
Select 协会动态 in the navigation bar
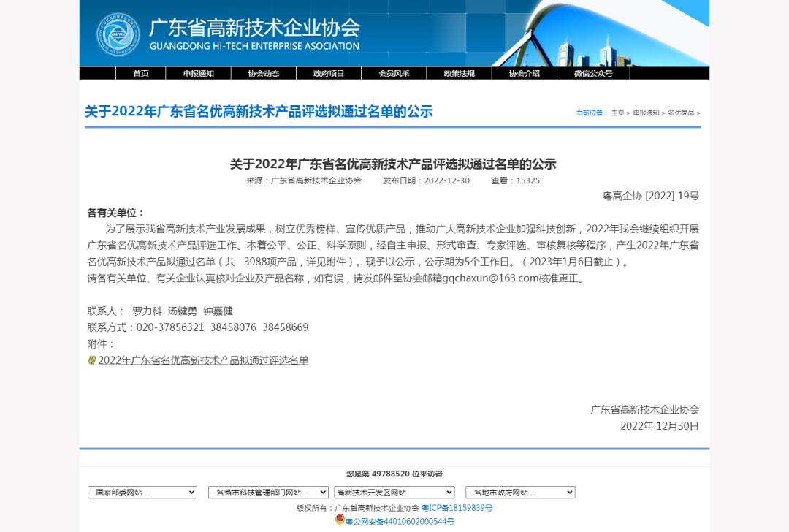coord(264,73)
